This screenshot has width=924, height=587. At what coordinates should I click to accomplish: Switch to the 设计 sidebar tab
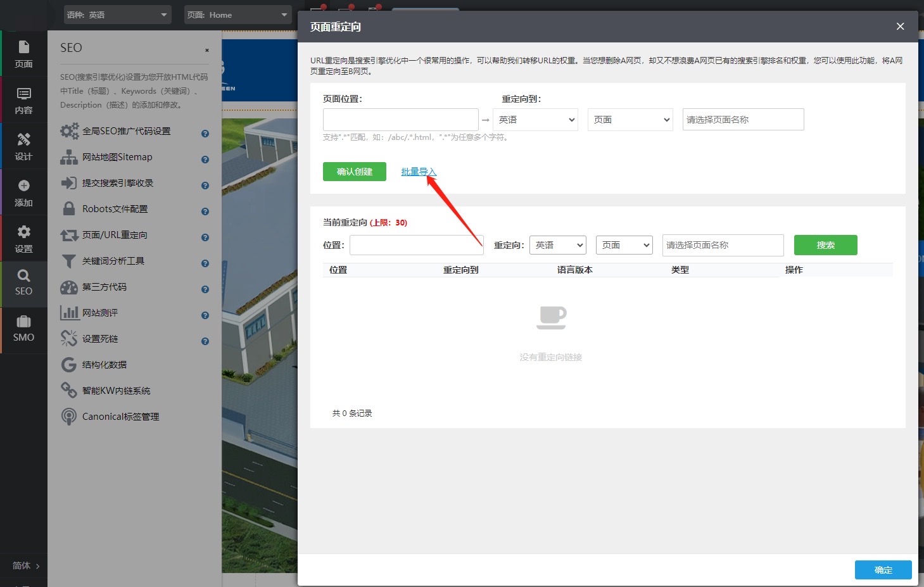(x=23, y=146)
